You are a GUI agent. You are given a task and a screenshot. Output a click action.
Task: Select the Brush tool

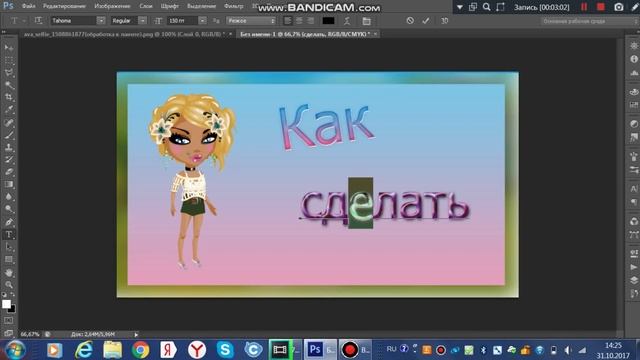pyautogui.click(x=9, y=135)
